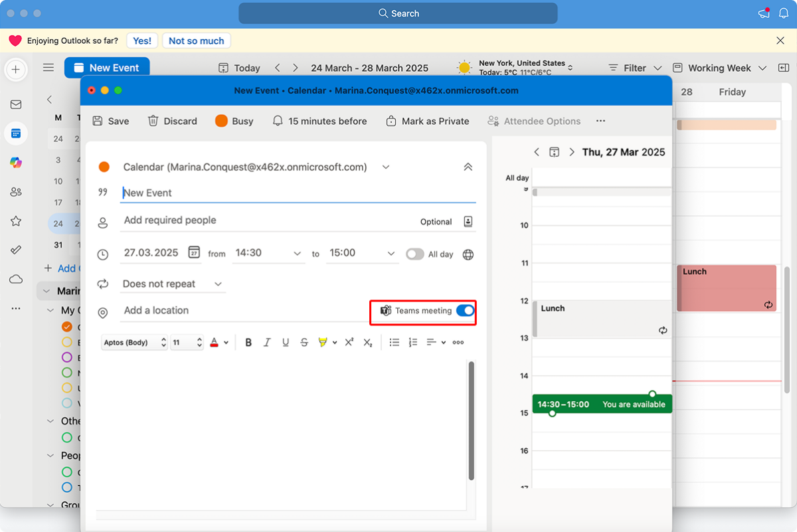Open the People view in the sidebar

(x=16, y=192)
